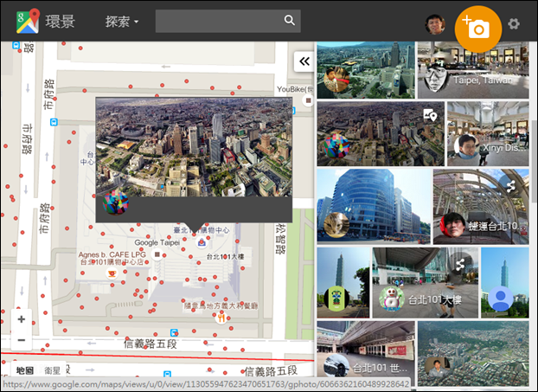The width and height of the screenshot is (538, 392).
Task: Open the large aerial panorama preview
Action: [194, 147]
